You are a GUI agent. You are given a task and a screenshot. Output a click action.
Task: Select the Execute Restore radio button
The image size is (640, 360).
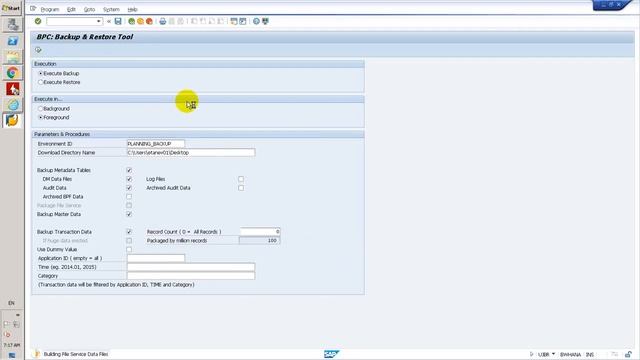click(x=40, y=82)
